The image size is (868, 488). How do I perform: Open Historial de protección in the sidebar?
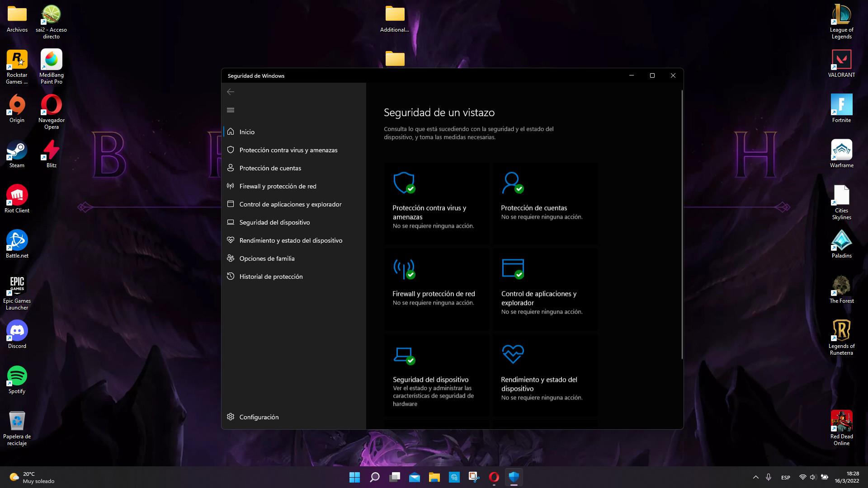(x=271, y=277)
